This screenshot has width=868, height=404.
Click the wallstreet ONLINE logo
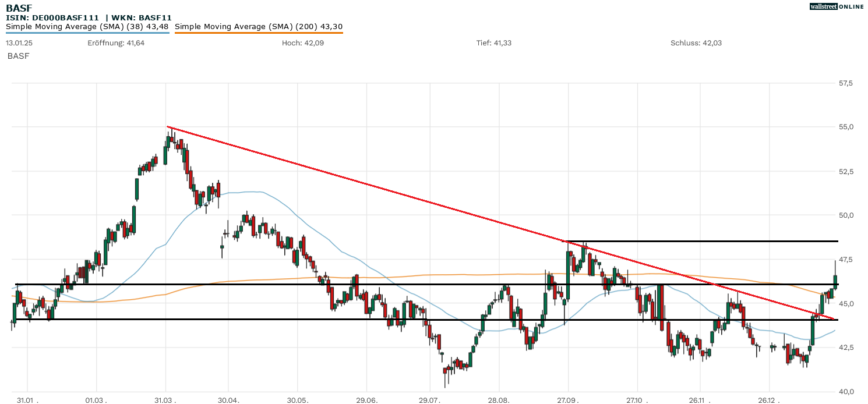coord(837,6)
